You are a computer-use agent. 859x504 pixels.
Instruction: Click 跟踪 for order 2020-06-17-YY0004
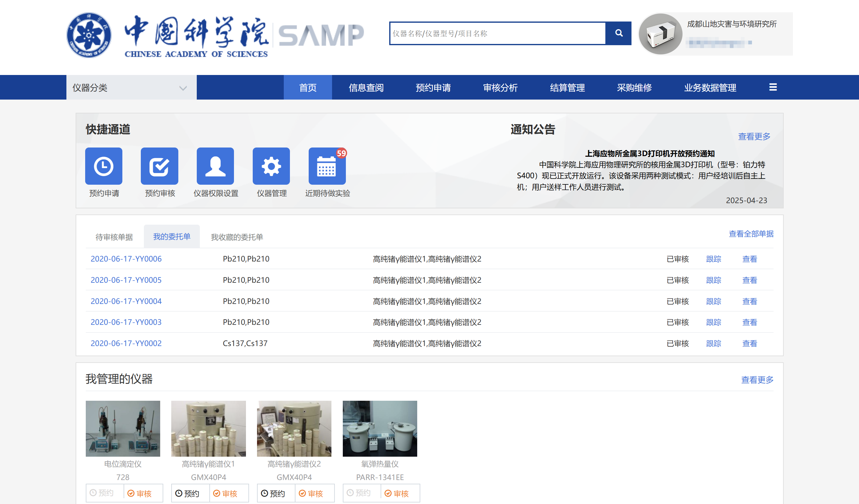[714, 301]
